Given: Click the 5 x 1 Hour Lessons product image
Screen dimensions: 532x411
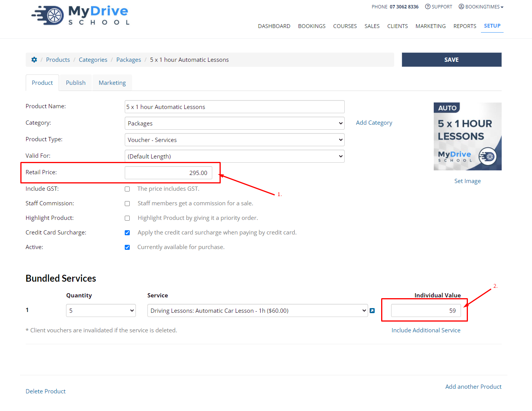Looking at the screenshot, I should [468, 136].
